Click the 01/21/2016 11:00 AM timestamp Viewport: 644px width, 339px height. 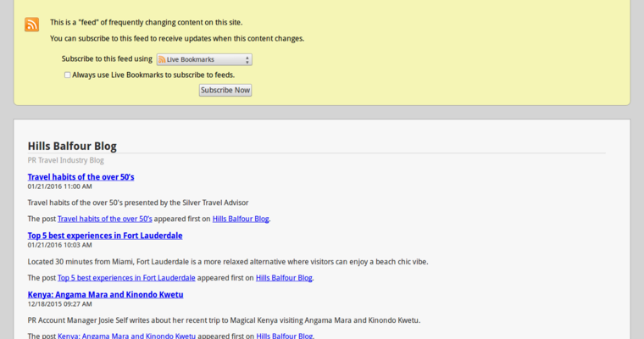[x=60, y=186]
